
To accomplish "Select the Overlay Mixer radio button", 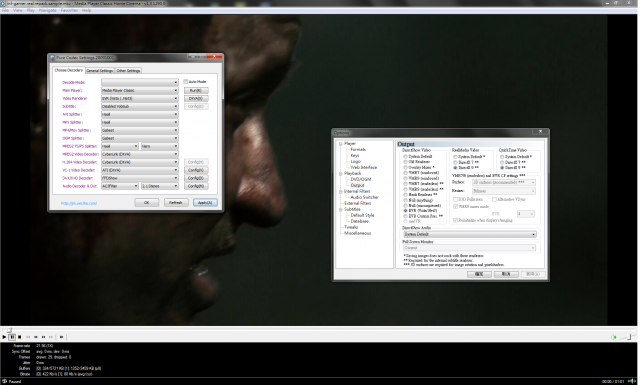I will 406,167.
